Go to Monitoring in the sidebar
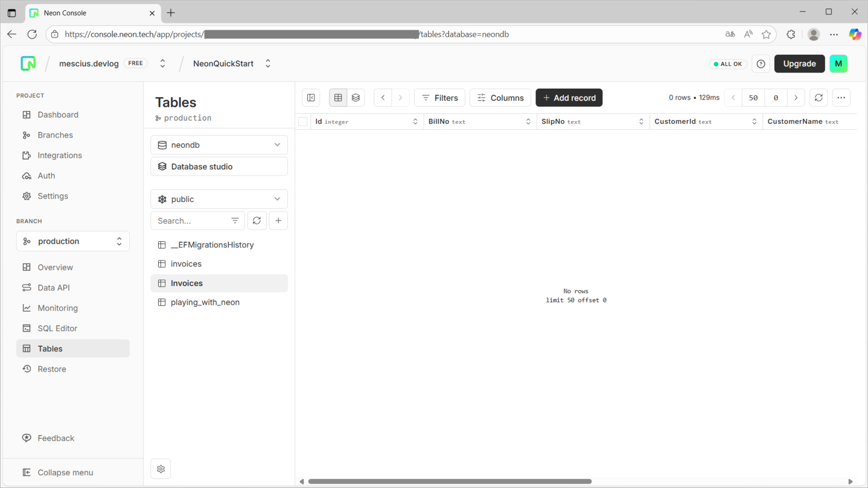 (57, 308)
